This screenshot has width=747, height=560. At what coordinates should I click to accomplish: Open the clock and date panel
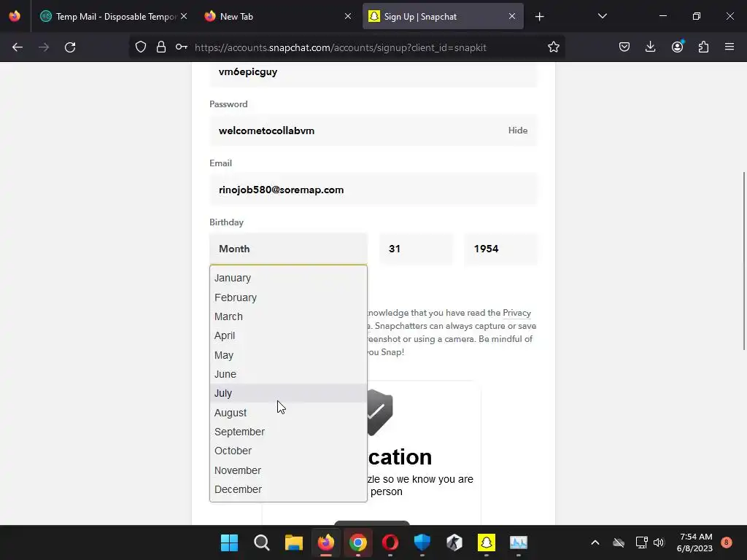tap(695, 542)
